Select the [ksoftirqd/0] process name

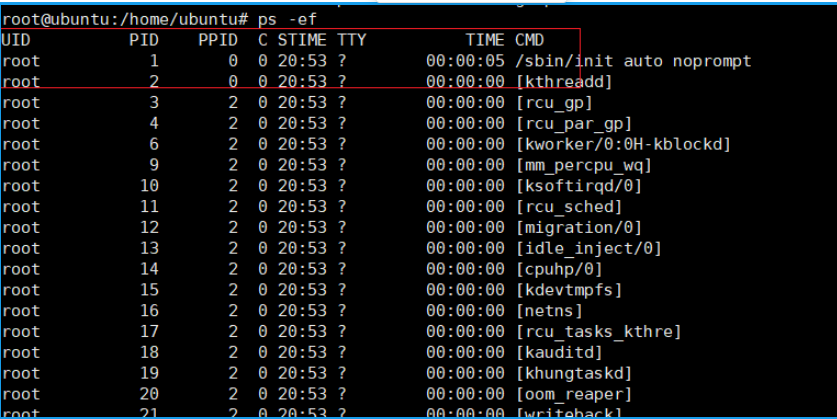coord(579,186)
